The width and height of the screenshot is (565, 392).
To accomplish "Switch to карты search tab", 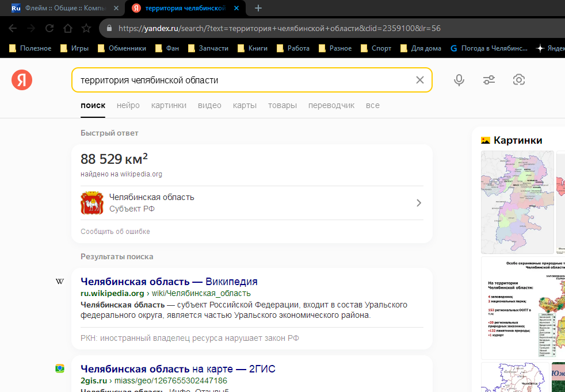I will coord(245,105).
